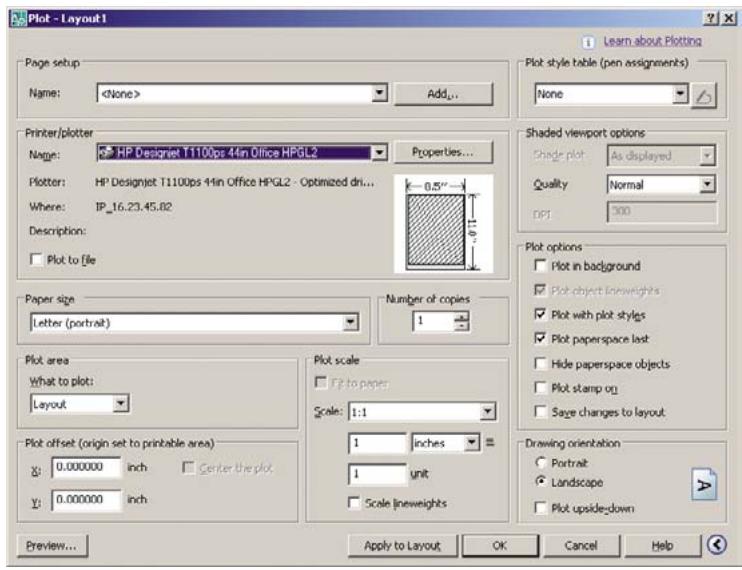The image size is (742, 570).
Task: Click the Preview... button
Action: [52, 546]
